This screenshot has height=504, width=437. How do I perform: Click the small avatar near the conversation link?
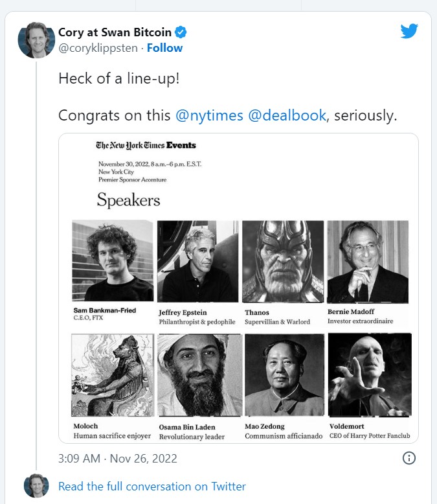click(36, 486)
